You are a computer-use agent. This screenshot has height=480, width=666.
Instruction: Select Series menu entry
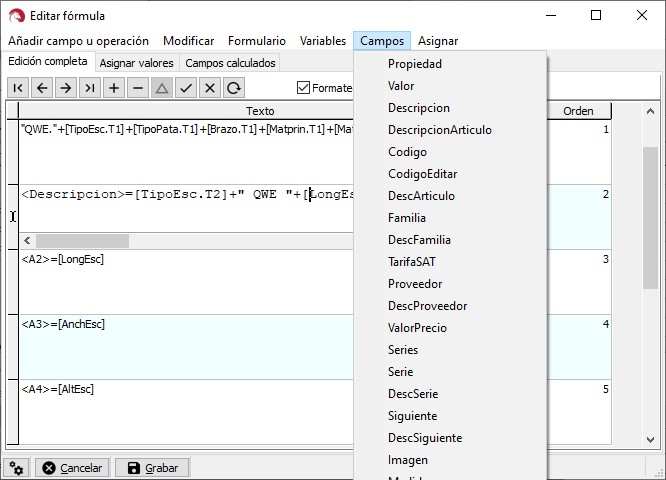coord(450,350)
